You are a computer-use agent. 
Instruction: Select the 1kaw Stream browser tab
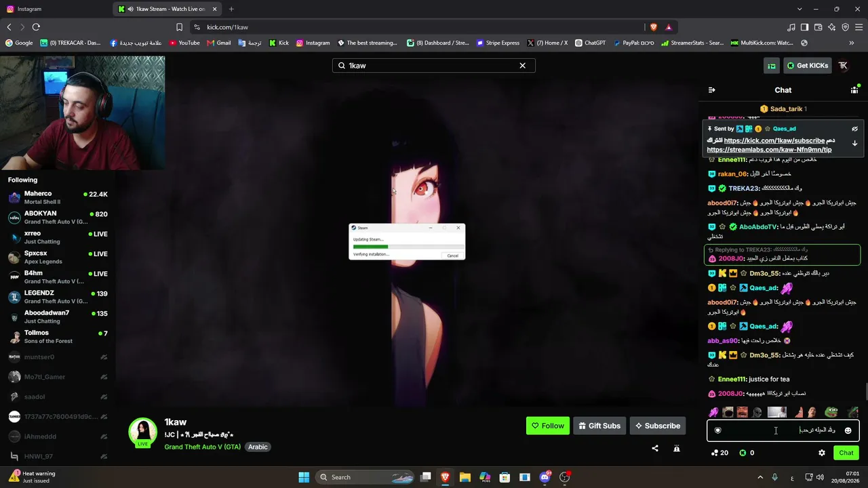(x=167, y=9)
